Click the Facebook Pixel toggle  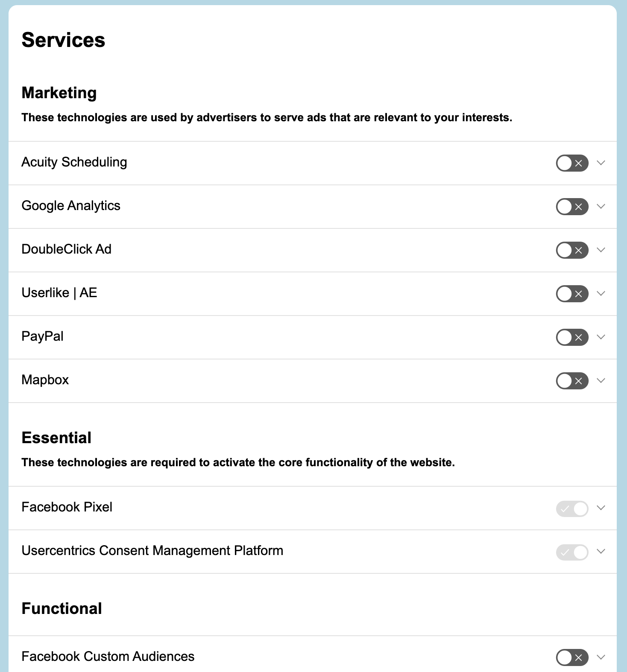tap(572, 508)
